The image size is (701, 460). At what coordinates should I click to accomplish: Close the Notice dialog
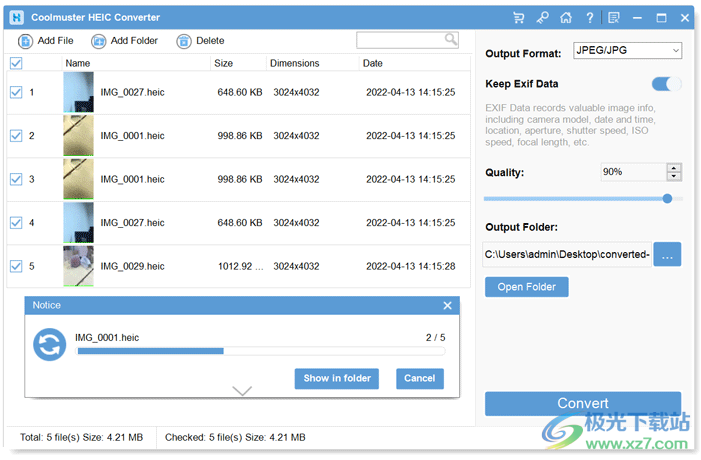click(447, 305)
